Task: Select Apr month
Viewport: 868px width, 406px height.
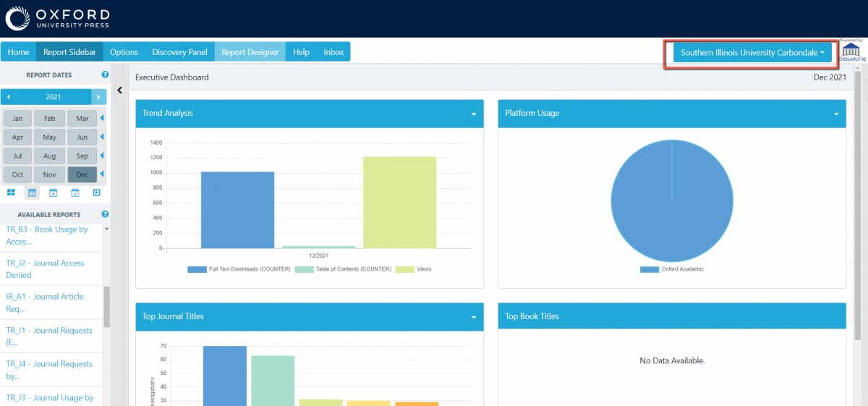Action: (17, 137)
